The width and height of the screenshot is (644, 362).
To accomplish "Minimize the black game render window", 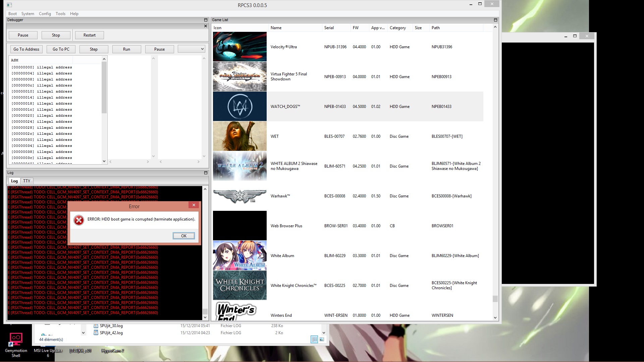I will click(x=566, y=36).
